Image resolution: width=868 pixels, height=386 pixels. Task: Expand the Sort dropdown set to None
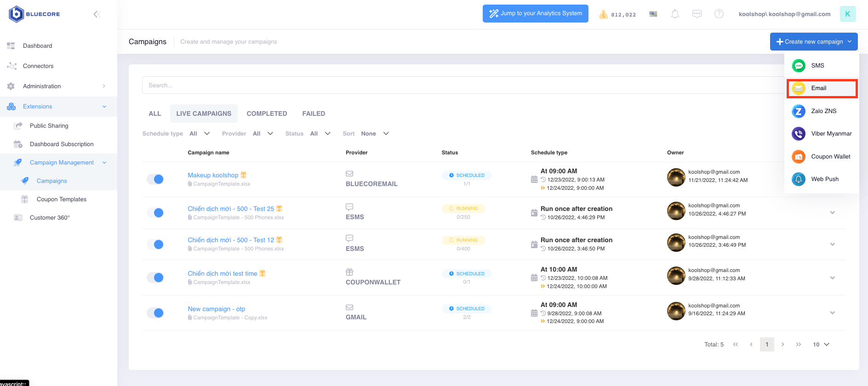click(x=375, y=134)
